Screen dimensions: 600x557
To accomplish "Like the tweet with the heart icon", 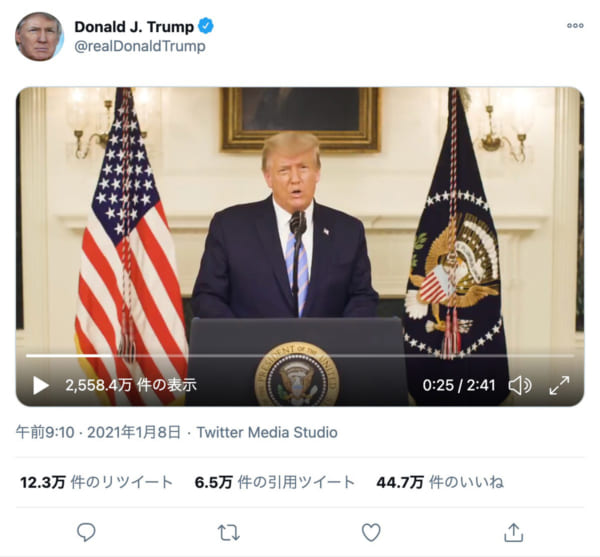I will tap(371, 532).
